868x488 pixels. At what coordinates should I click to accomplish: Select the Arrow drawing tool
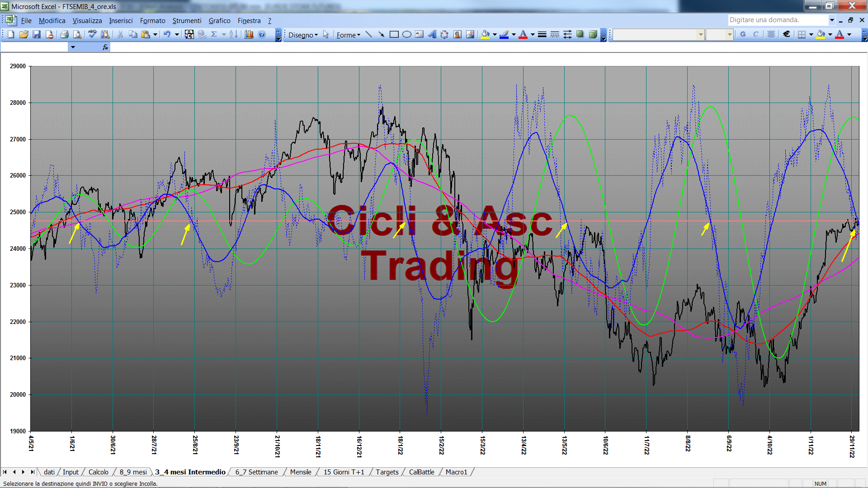point(381,34)
